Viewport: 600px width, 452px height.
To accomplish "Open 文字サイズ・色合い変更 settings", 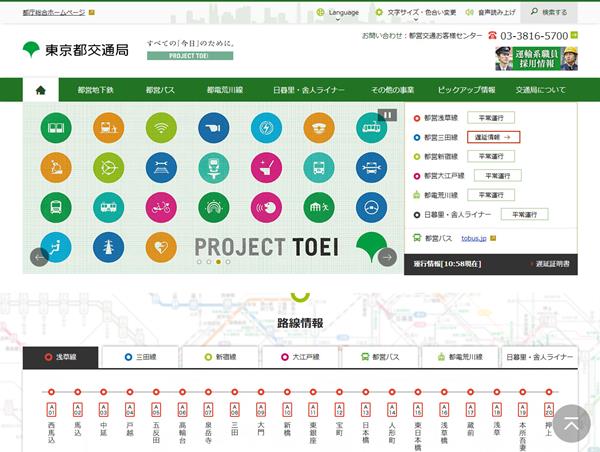I will [x=416, y=13].
